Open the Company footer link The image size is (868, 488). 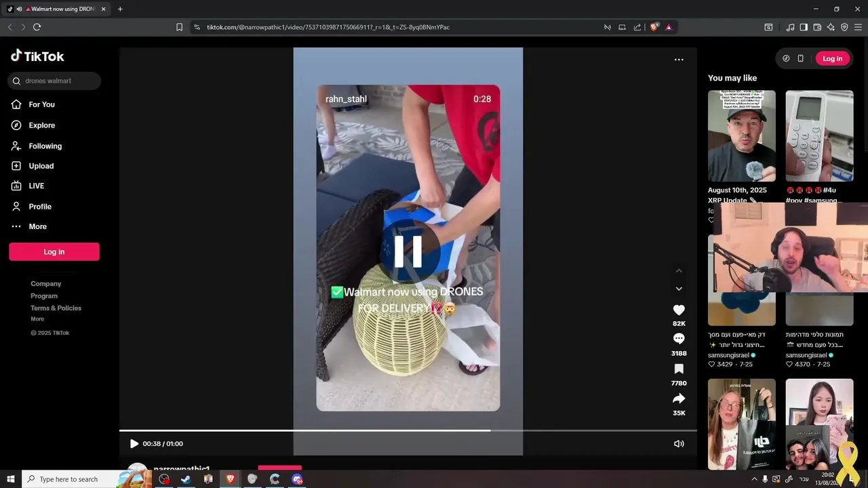point(46,284)
